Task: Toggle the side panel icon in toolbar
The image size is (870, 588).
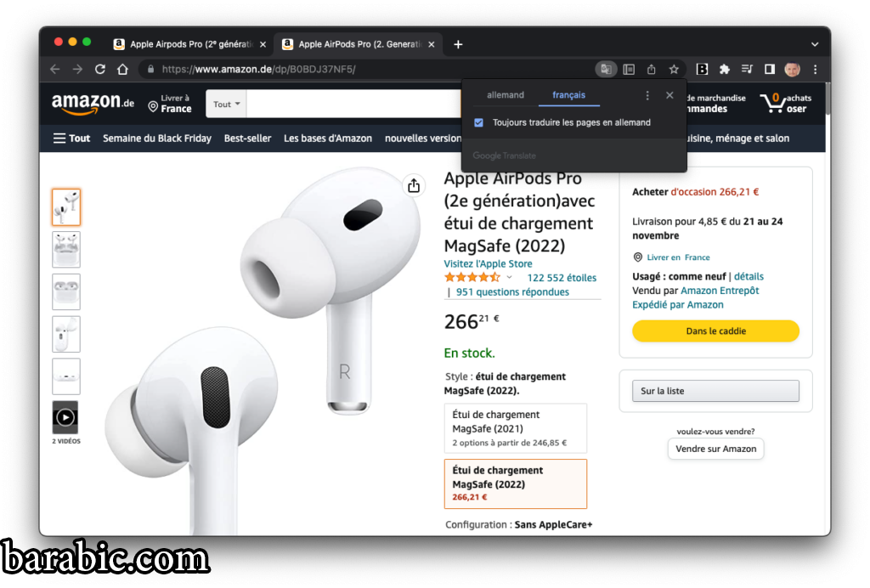Action: [769, 70]
